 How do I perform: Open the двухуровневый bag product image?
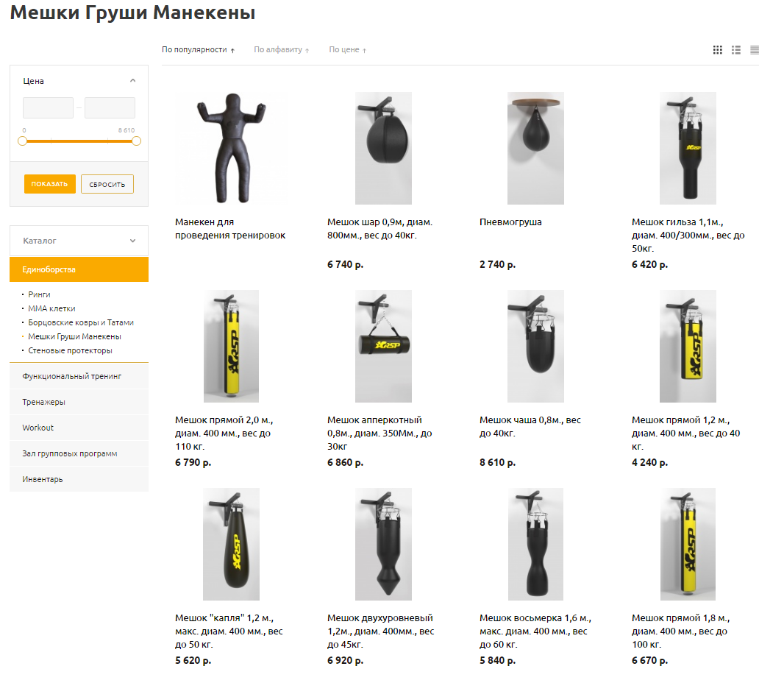(x=383, y=545)
